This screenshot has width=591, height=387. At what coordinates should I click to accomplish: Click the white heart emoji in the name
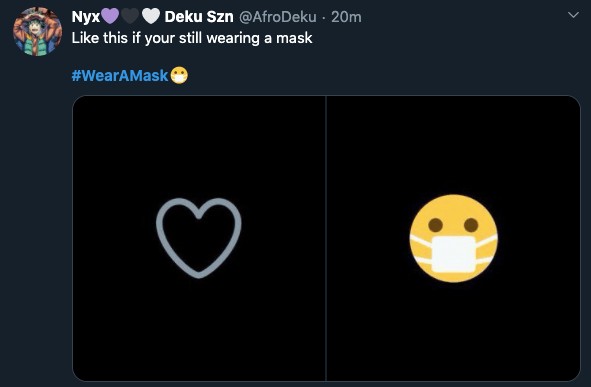click(x=151, y=16)
